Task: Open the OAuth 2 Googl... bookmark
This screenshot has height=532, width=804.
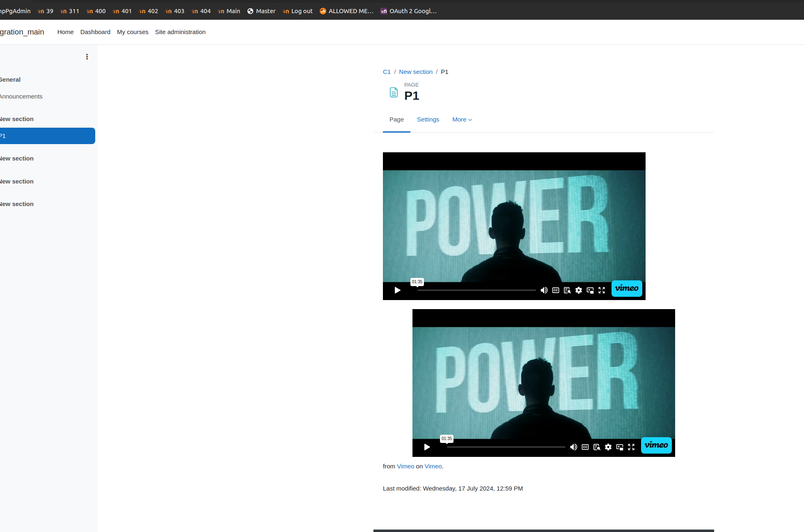Action: 408,11
